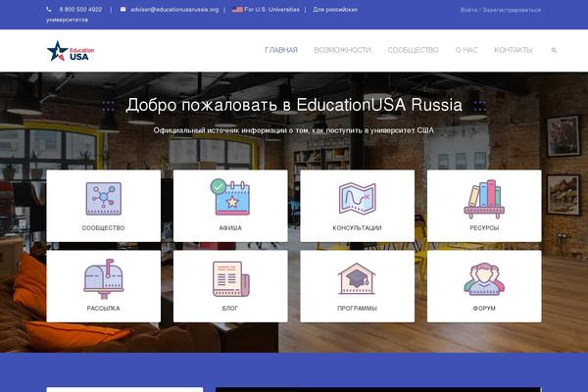Image resolution: width=588 pixels, height=392 pixels.
Task: Click the Добро пожаловать в EducationUSA Russia heading
Action: pyautogui.click(x=294, y=105)
